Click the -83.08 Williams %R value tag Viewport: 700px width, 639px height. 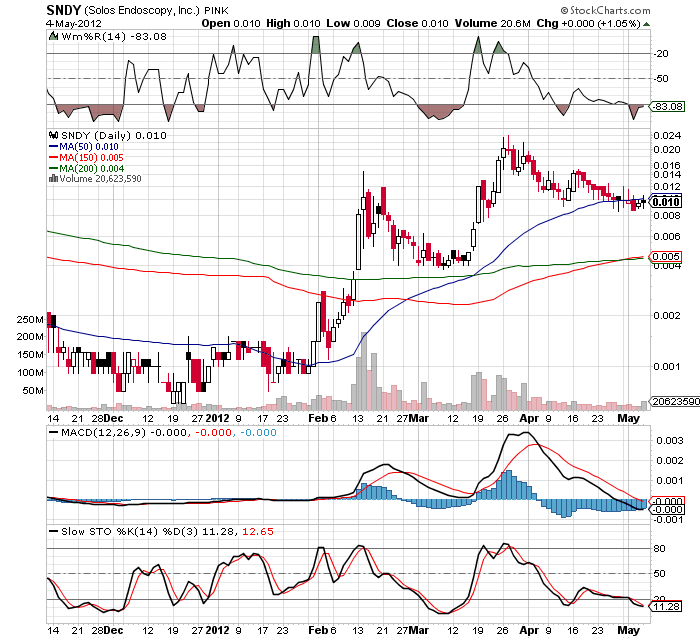[x=667, y=107]
